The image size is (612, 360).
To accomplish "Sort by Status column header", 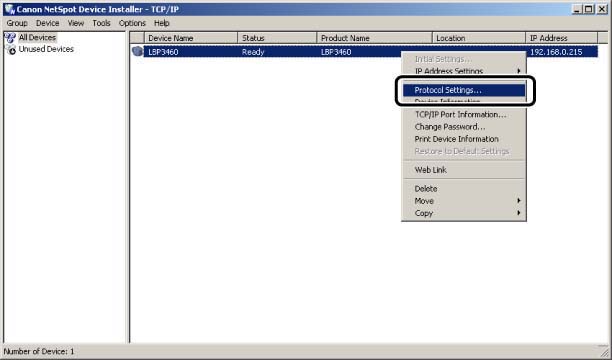I will pyautogui.click(x=277, y=38).
